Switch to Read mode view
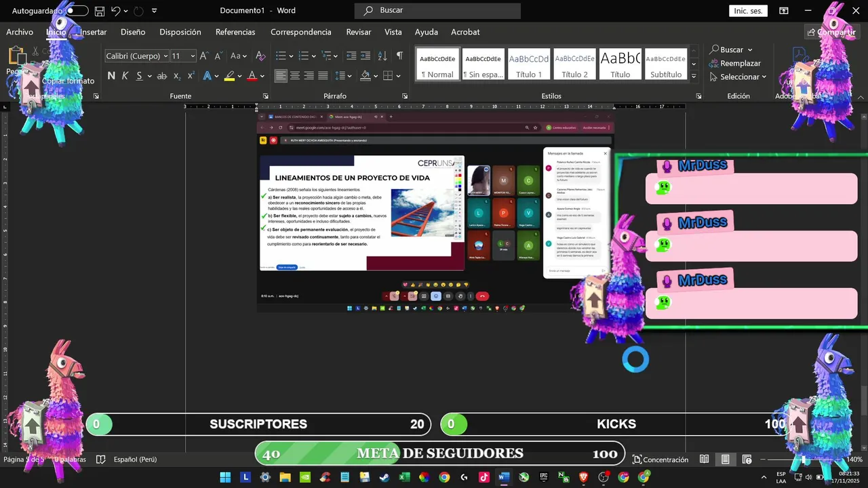The height and width of the screenshot is (488, 868). tap(705, 460)
